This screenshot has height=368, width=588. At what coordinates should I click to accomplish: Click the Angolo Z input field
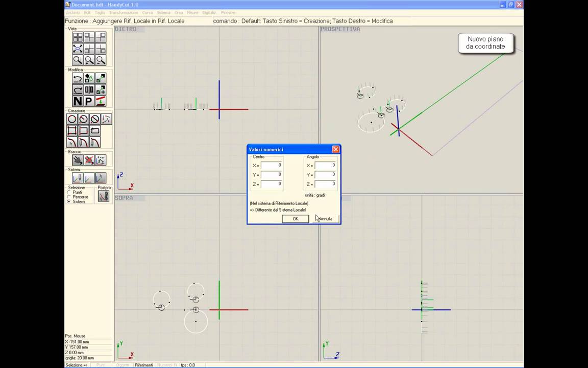coord(325,185)
